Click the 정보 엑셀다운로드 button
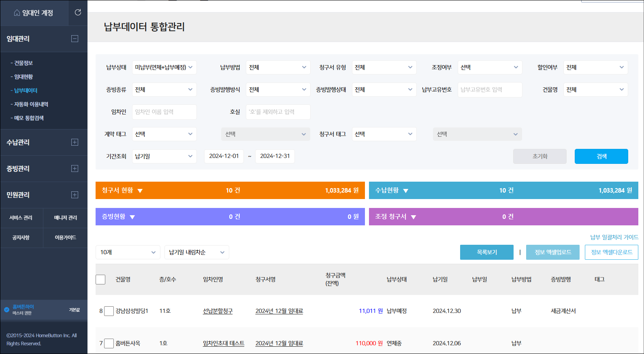 [x=611, y=252]
